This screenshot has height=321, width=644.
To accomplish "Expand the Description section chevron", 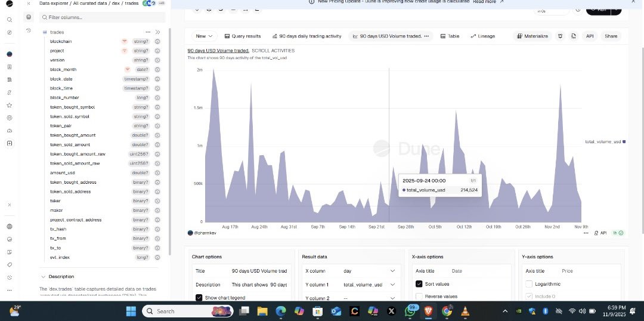I will (43, 277).
